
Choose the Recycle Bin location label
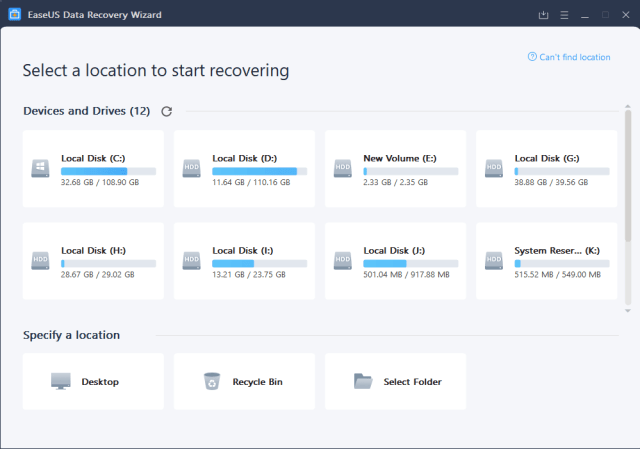pyautogui.click(x=258, y=382)
